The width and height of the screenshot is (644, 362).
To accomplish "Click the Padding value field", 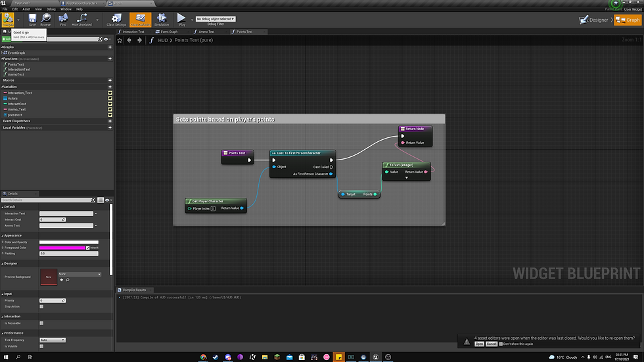I will [x=69, y=254].
